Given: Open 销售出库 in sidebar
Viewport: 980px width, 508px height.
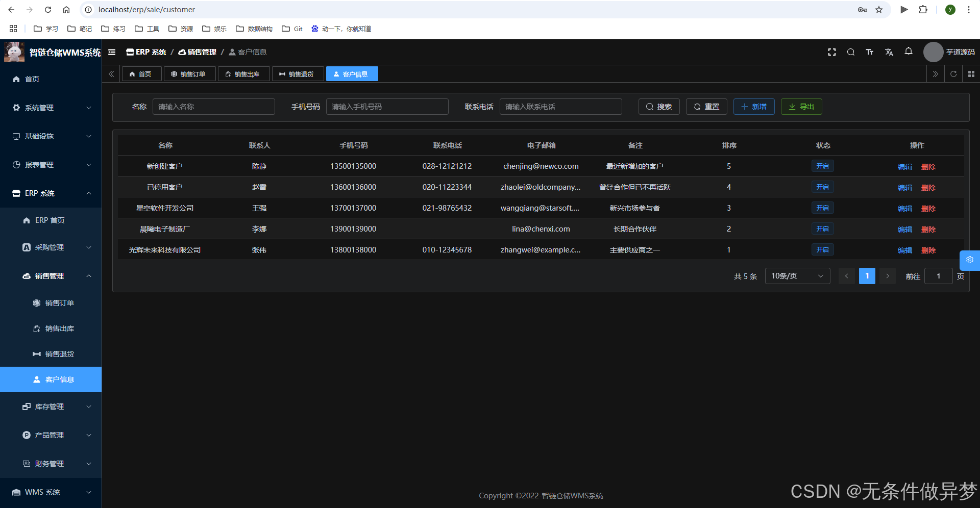Looking at the screenshot, I should [51, 328].
